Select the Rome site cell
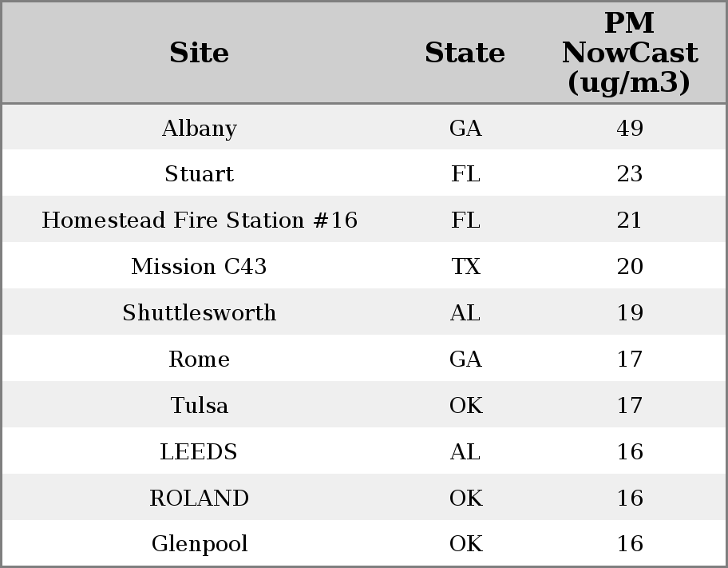 (x=200, y=359)
